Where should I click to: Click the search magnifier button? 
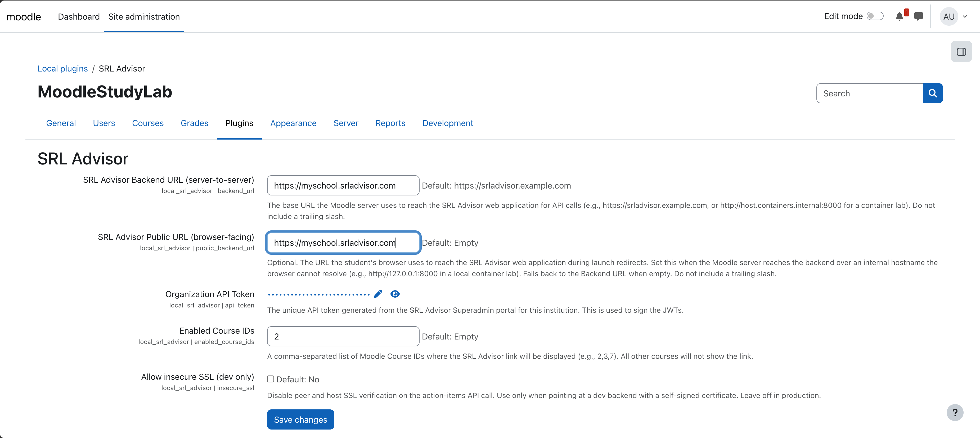point(932,93)
